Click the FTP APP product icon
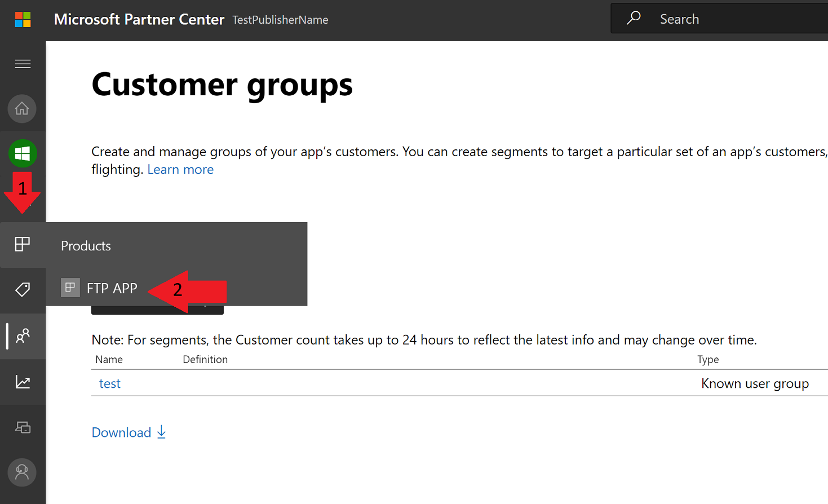Screen dimensions: 828x504 click(70, 288)
